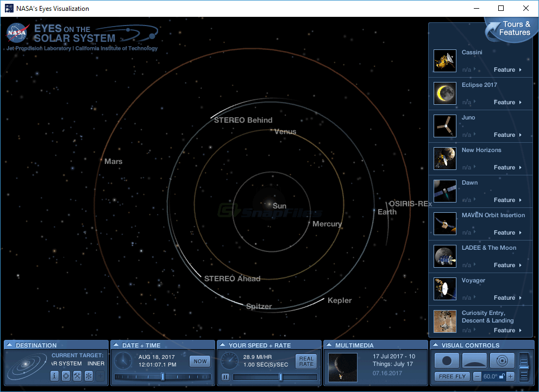Click the NOW button to reset time
Image resolution: width=539 pixels, height=392 pixels.
click(x=199, y=361)
